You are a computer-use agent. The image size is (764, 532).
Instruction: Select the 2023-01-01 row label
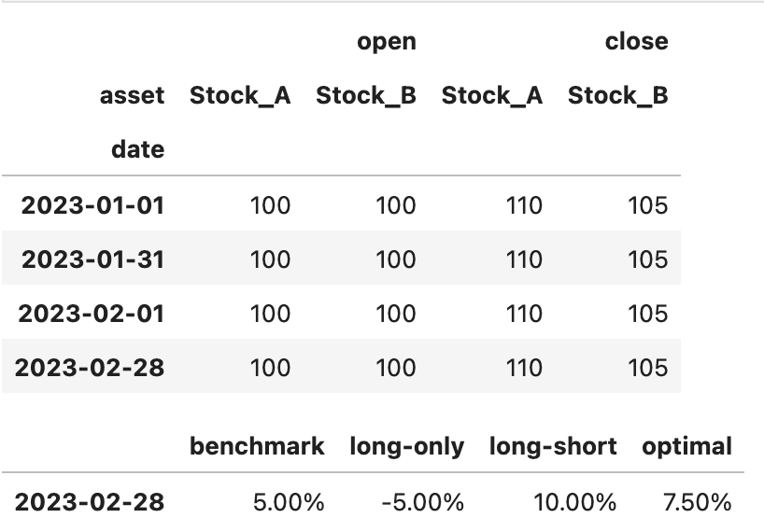point(92,205)
